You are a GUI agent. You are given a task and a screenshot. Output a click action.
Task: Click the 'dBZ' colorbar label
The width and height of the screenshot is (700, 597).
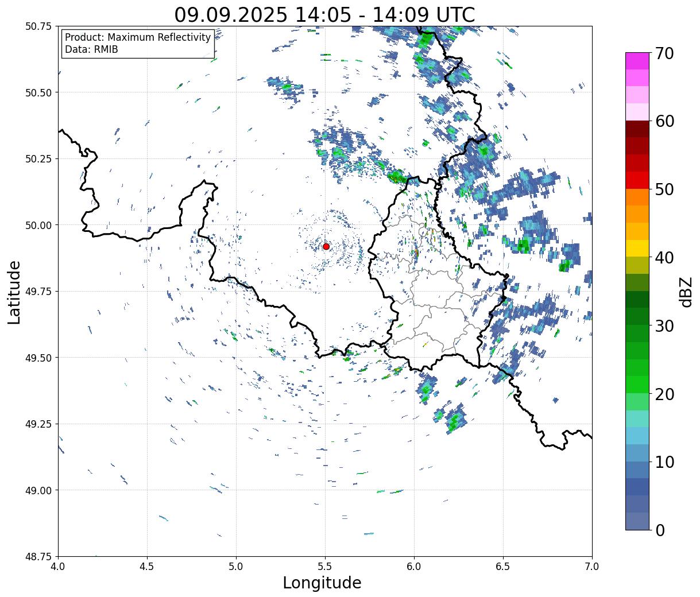686,292
